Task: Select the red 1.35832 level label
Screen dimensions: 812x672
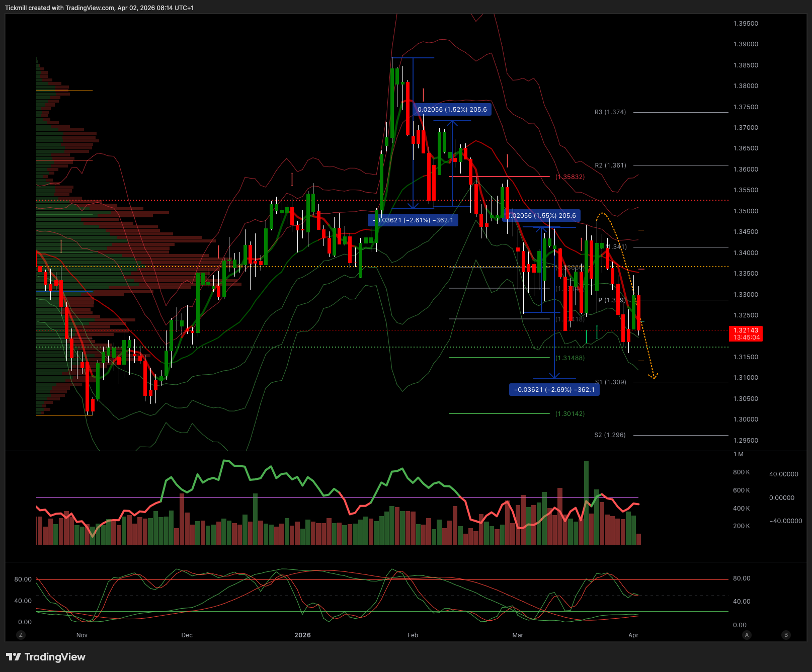Action: tap(570, 177)
